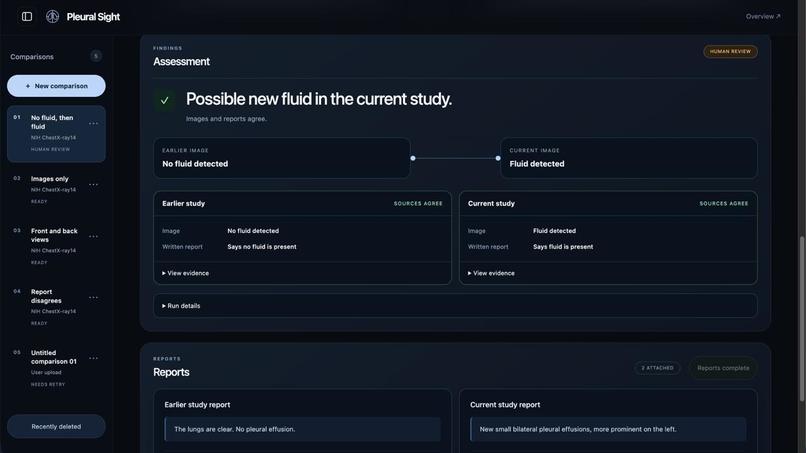Start a New comparison

click(x=56, y=86)
